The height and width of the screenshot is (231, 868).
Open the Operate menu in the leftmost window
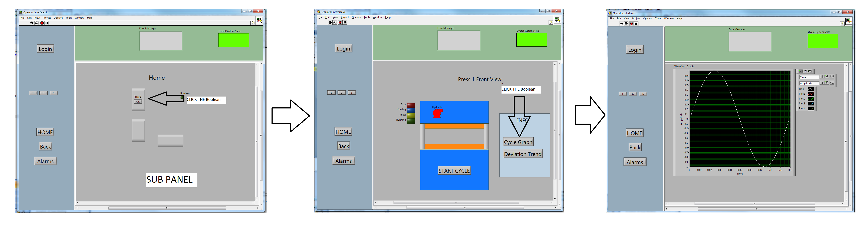point(58,18)
